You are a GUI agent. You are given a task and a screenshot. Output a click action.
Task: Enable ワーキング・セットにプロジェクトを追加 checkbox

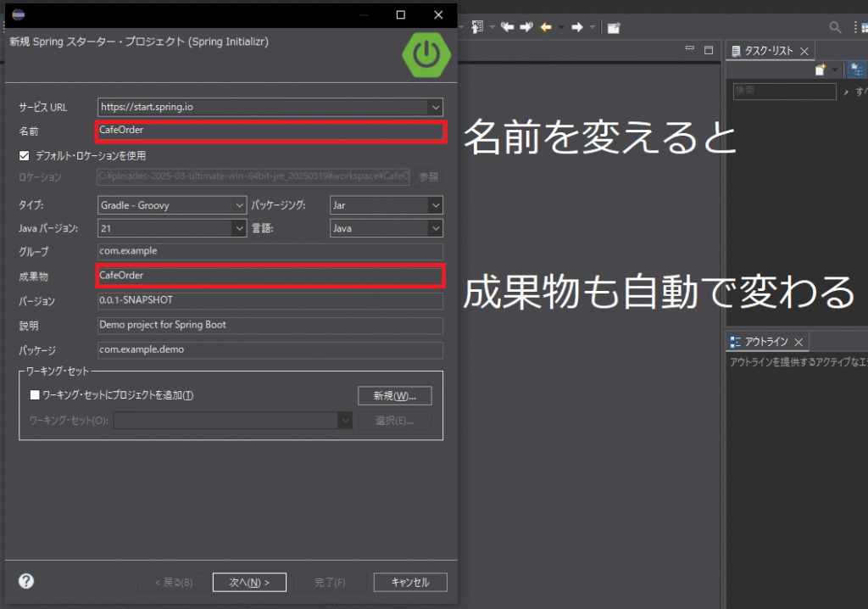point(35,395)
